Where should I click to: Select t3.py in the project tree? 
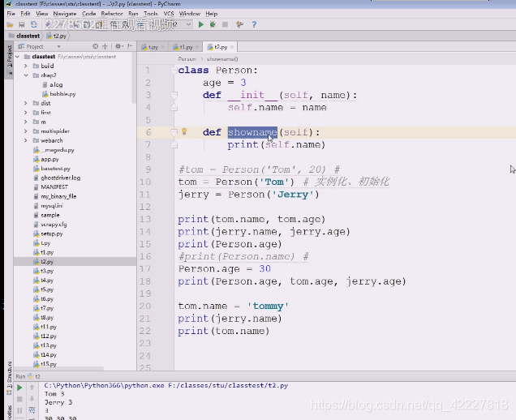[x=47, y=271]
